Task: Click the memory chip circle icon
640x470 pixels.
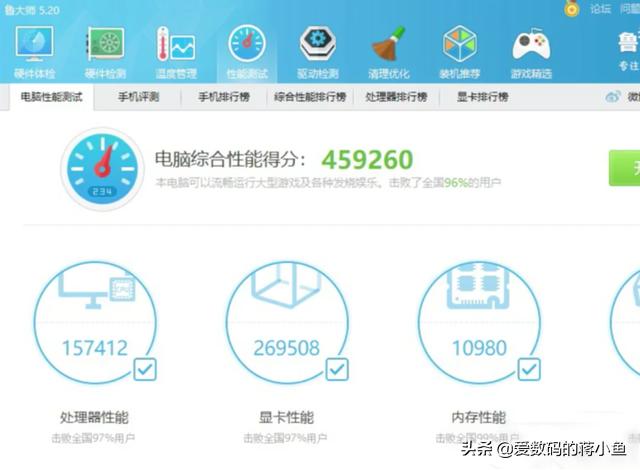Action: 479,322
